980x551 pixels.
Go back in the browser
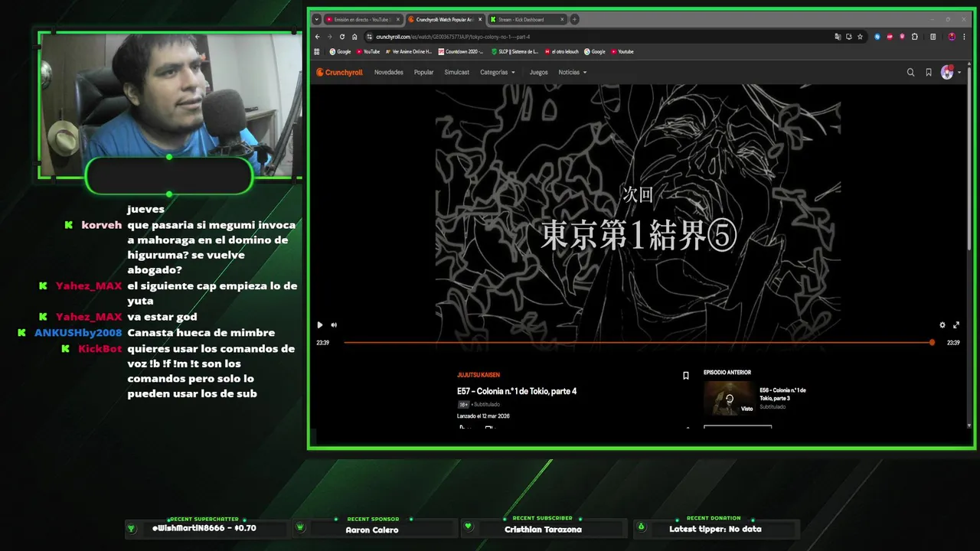point(318,37)
